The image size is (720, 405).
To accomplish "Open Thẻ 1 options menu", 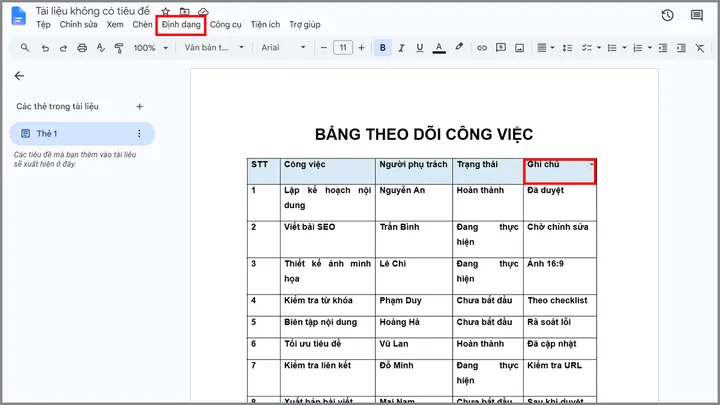I will pyautogui.click(x=139, y=134).
